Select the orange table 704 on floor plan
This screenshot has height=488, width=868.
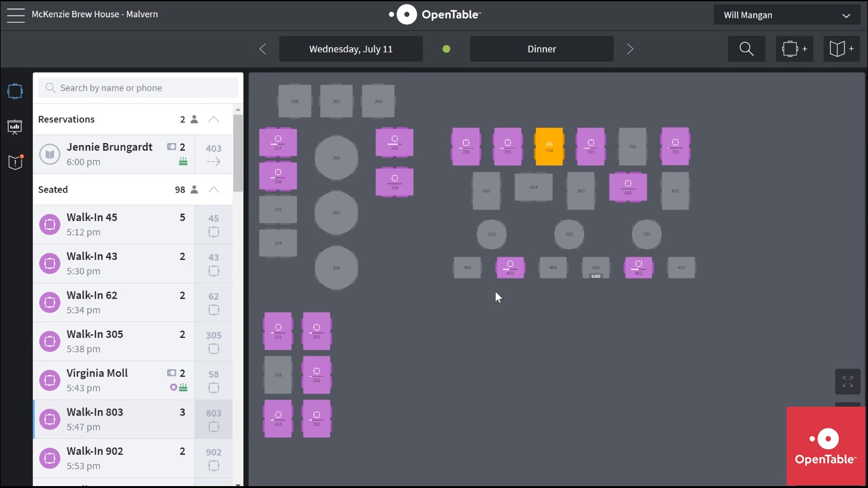549,147
